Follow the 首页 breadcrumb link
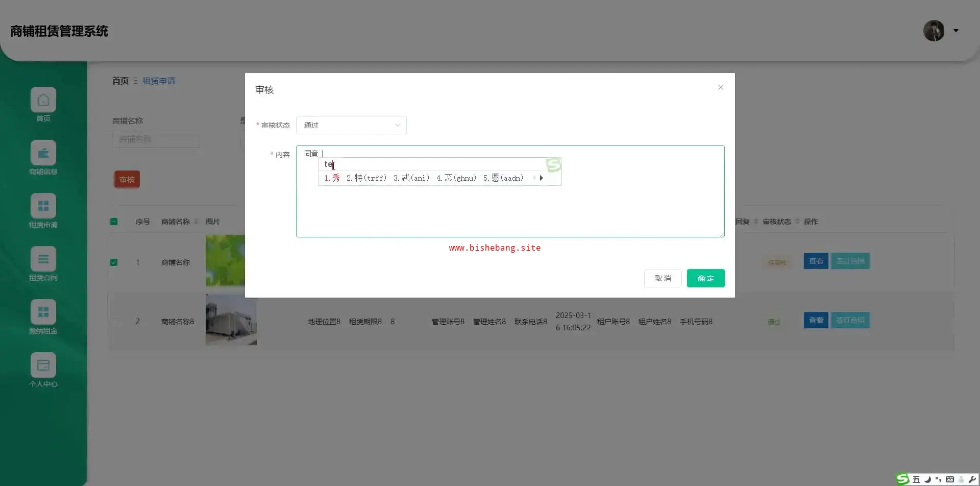The image size is (980, 486). [x=120, y=81]
